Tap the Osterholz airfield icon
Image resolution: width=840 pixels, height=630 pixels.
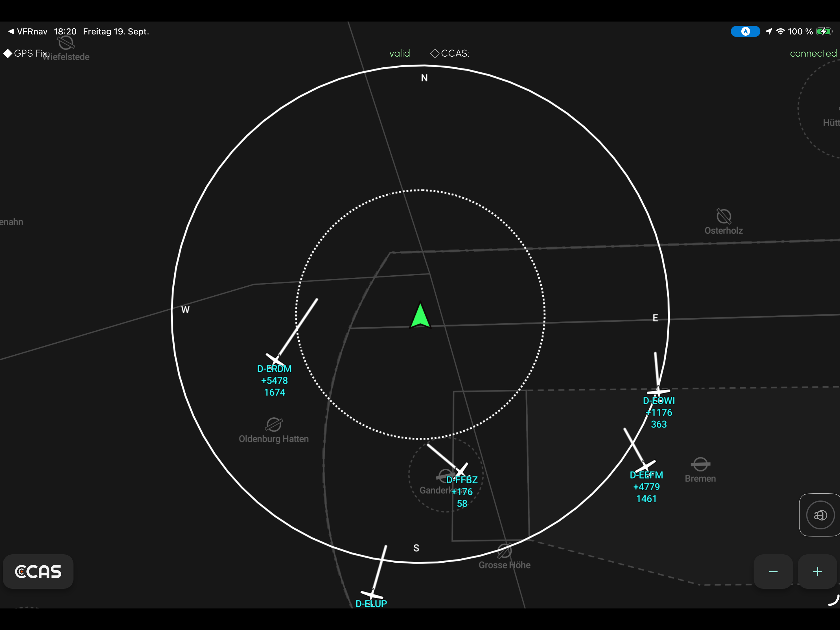(723, 216)
